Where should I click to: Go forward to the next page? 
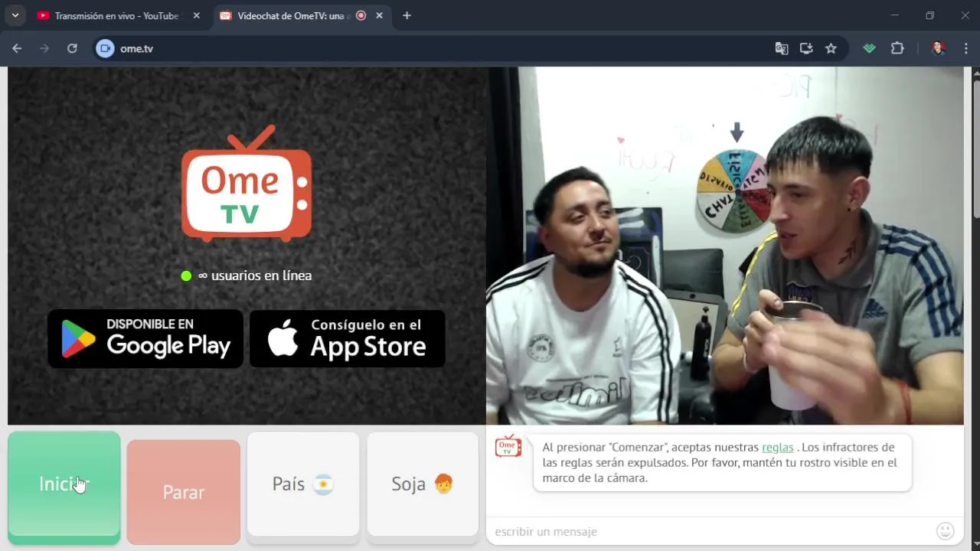click(44, 48)
